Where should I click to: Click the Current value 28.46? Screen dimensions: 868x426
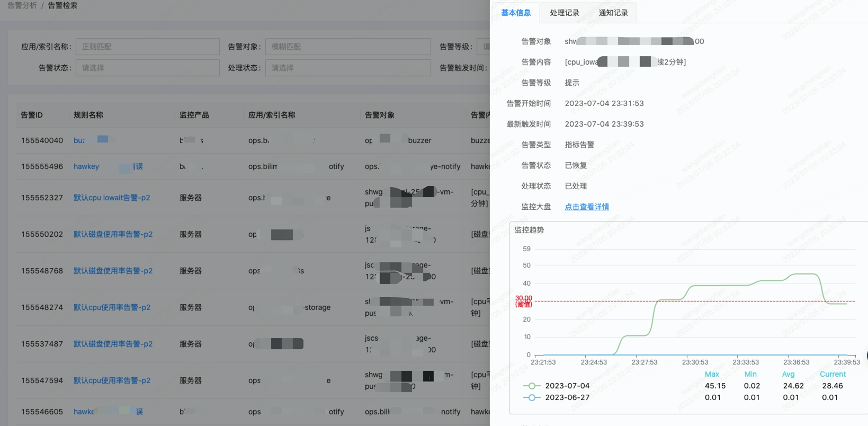pyautogui.click(x=832, y=386)
